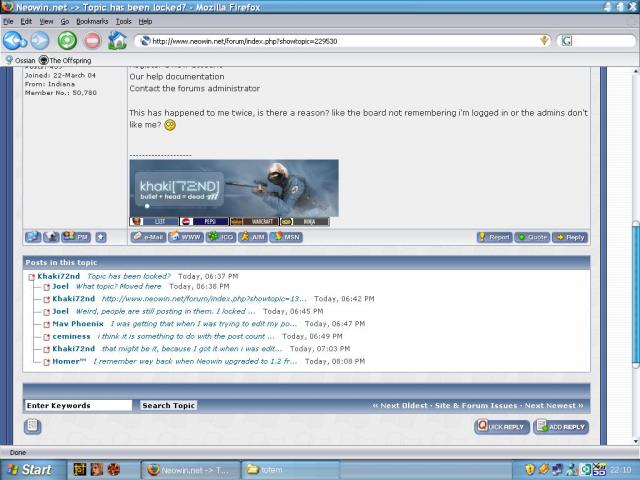Click the post icon beside Mav Phoenix
The height and width of the screenshot is (480, 640).
[x=47, y=324]
